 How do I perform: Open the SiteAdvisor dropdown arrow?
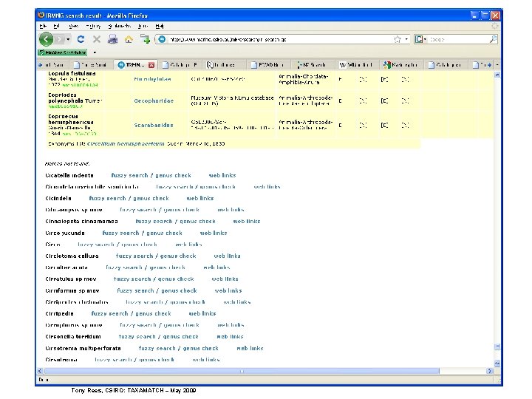pyautogui.click(x=95, y=52)
